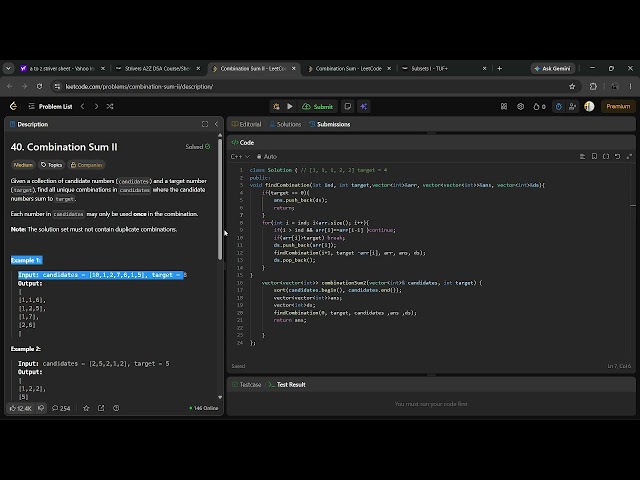This screenshot has height=480, width=640.
Task: Click the LeetCode logo icon
Action: point(13,107)
